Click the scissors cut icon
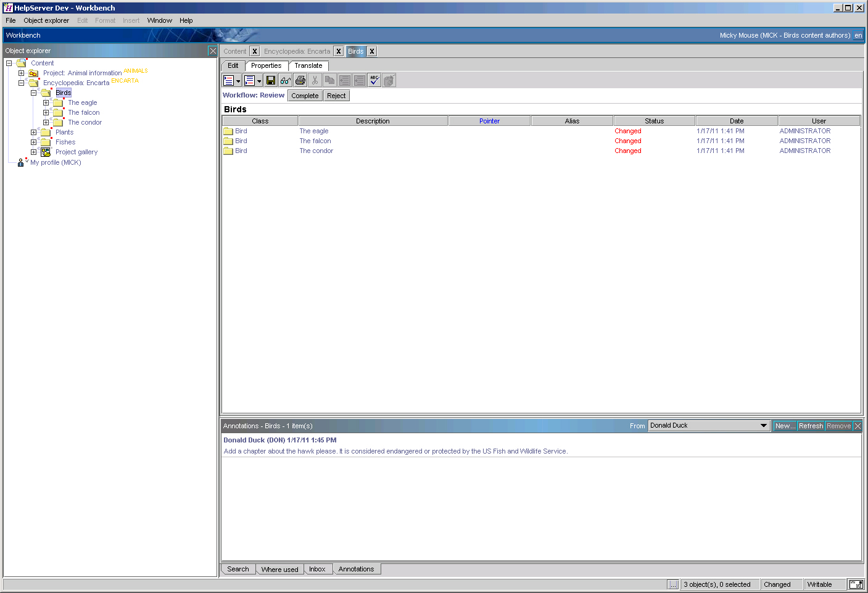868x593 pixels. (315, 80)
